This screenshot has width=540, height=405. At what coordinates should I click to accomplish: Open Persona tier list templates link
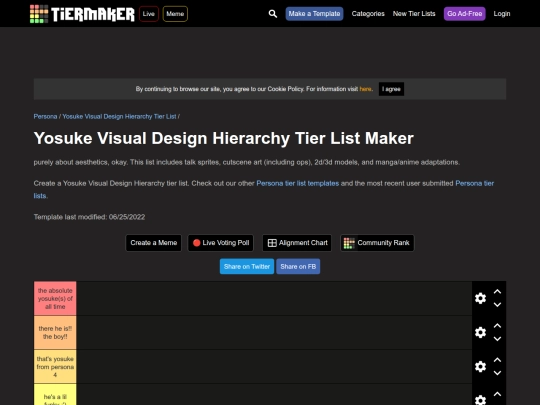[x=298, y=183]
